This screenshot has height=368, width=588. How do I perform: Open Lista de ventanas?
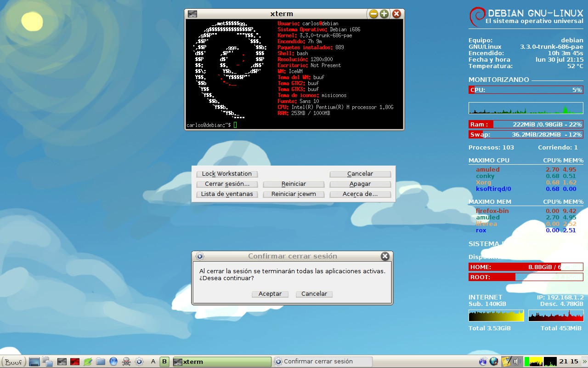(x=227, y=194)
